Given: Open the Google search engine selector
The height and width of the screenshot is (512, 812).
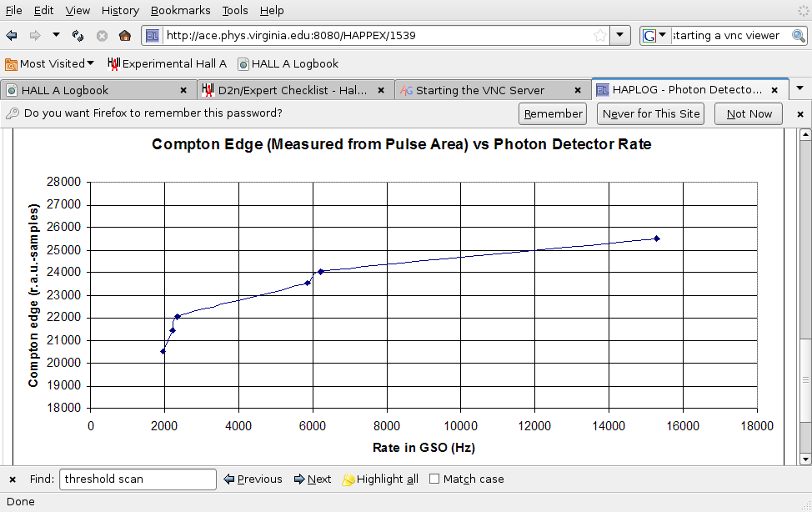Looking at the screenshot, I should point(654,35).
